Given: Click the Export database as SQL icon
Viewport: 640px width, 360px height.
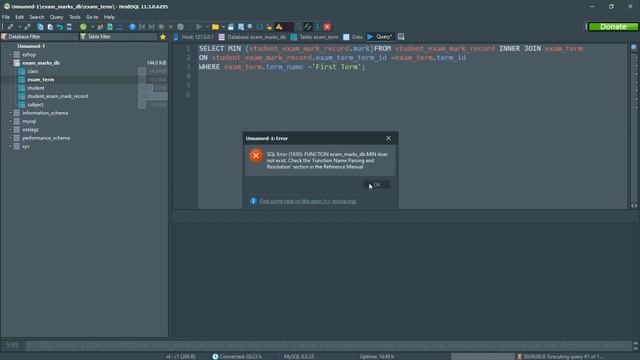Looking at the screenshot, I should [x=110, y=27].
